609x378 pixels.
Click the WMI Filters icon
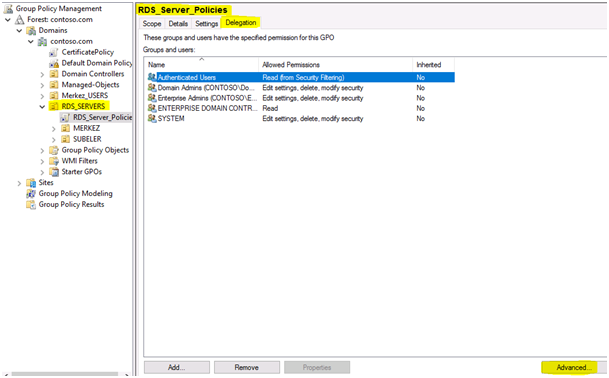54,161
